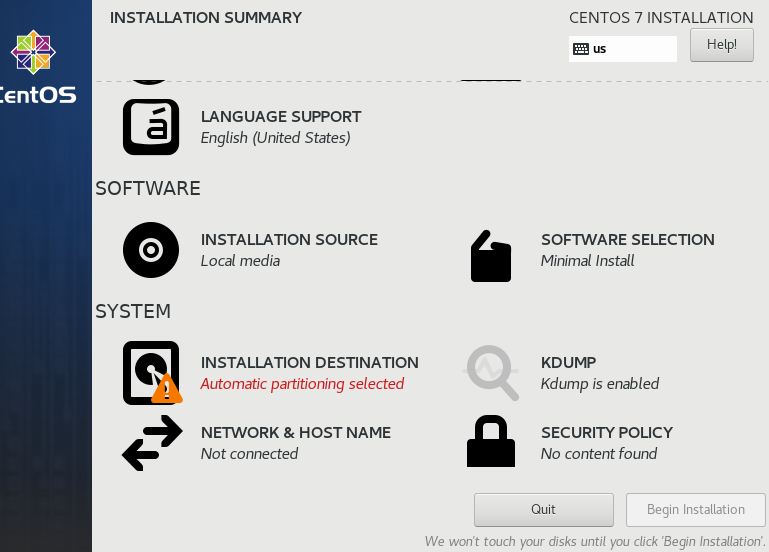
Task: Click Begin Installation button
Action: coord(695,510)
